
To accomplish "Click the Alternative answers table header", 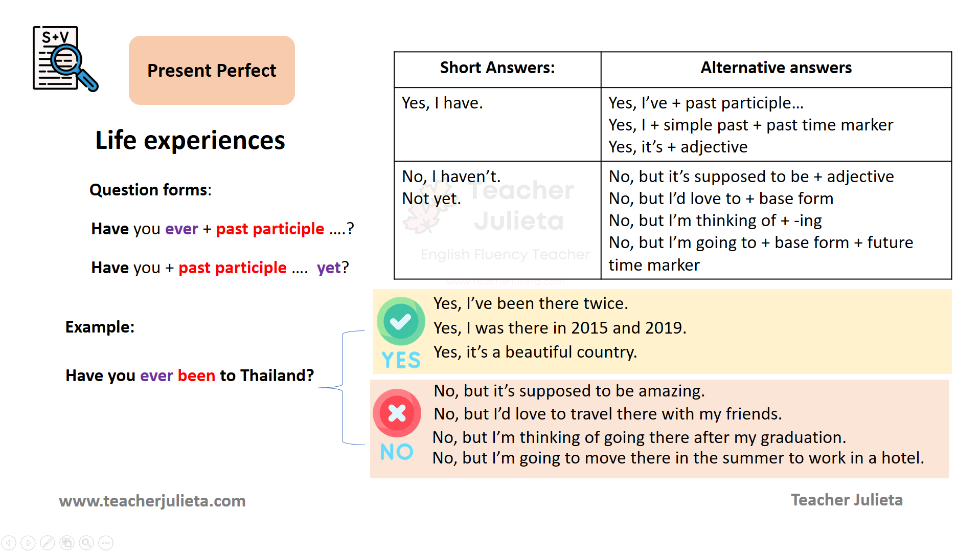I will click(776, 68).
